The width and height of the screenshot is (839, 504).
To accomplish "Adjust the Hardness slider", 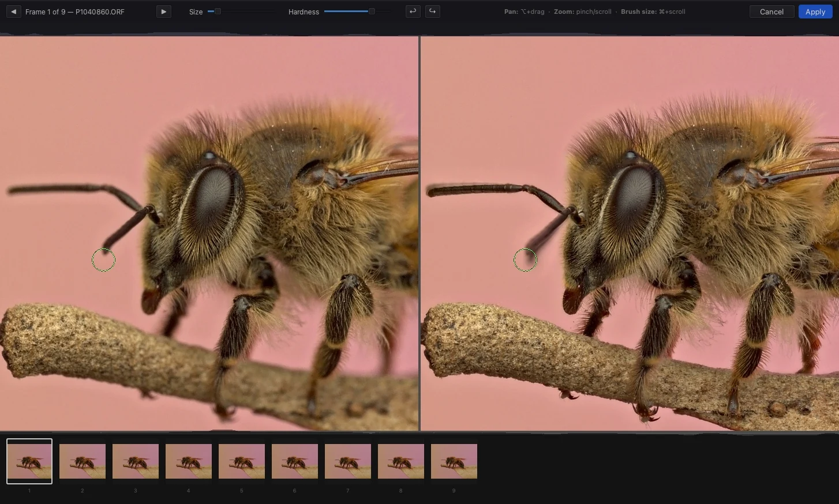I will click(x=357, y=12).
